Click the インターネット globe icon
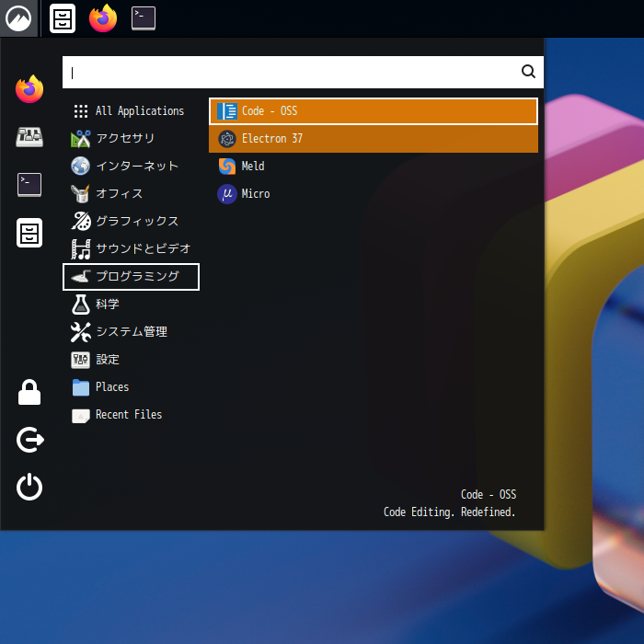 (81, 166)
